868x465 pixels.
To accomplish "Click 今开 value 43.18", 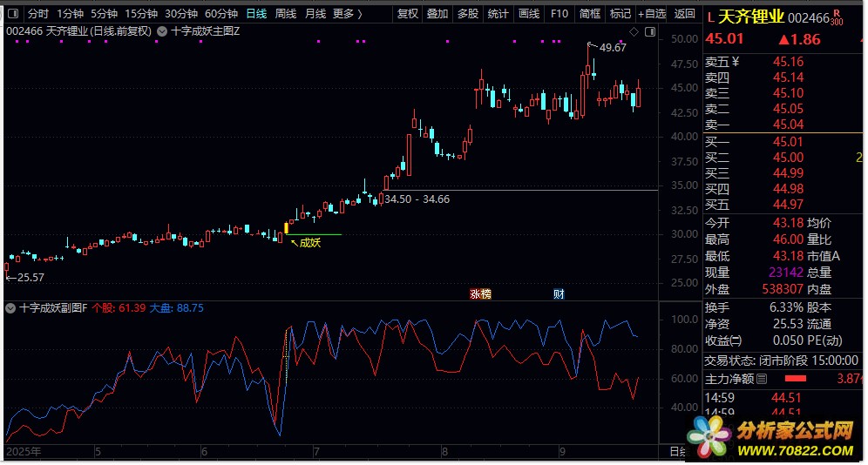I will [x=788, y=223].
